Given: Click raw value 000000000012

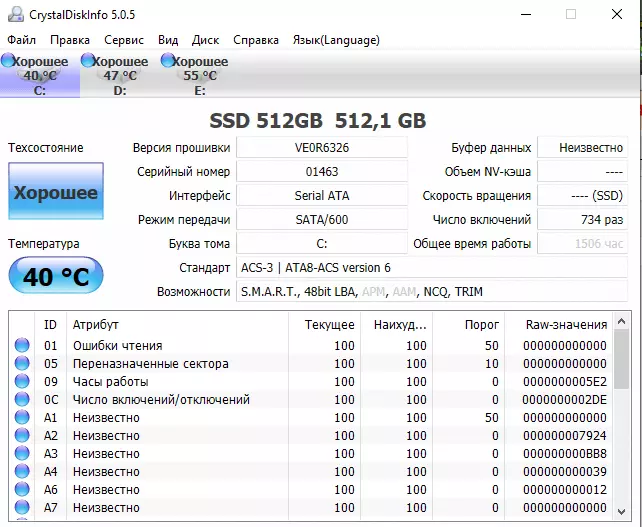Looking at the screenshot, I should pos(565,490).
